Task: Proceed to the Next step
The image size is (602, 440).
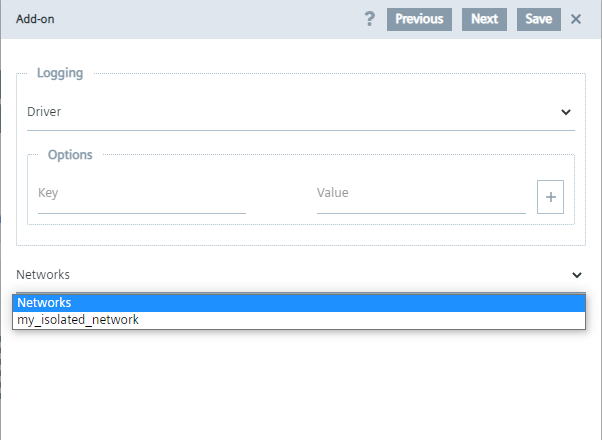Action: click(484, 19)
